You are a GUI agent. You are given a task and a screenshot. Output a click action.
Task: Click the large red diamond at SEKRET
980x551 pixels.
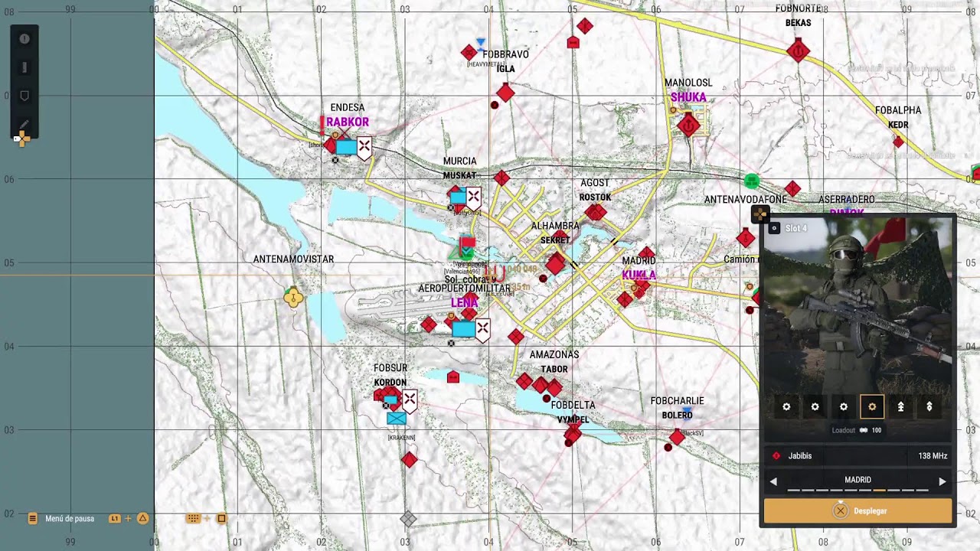pos(556,265)
